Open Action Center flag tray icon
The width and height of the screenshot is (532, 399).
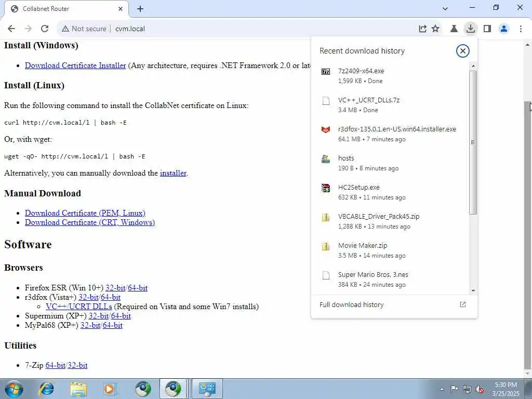click(x=454, y=389)
